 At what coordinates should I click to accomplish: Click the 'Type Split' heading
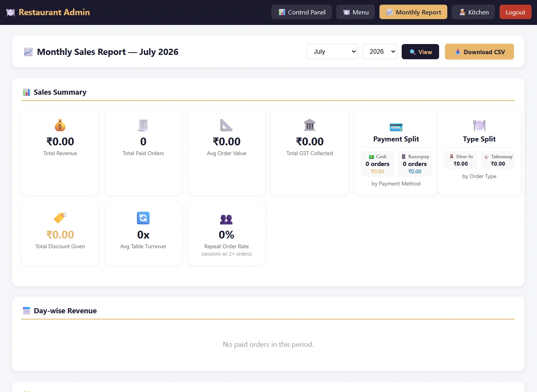(479, 139)
